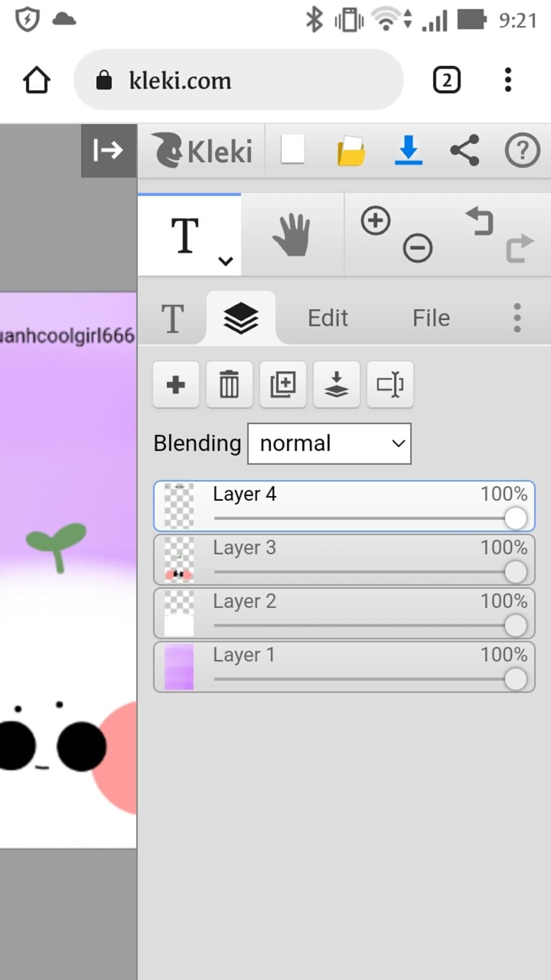Merge layer down icon
Image resolution: width=551 pixels, height=980 pixels.
coord(336,384)
